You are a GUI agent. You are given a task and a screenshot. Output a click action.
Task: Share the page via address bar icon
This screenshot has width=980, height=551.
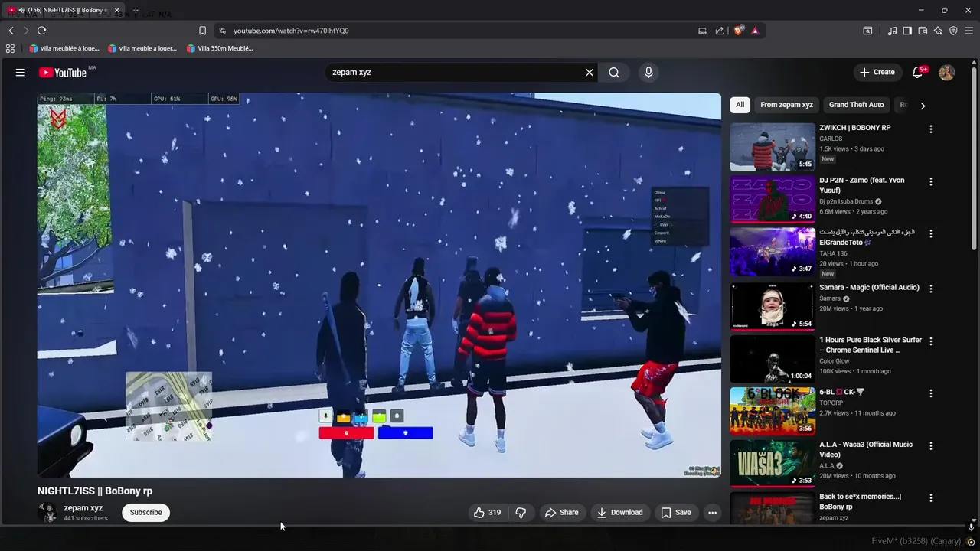(x=720, y=31)
